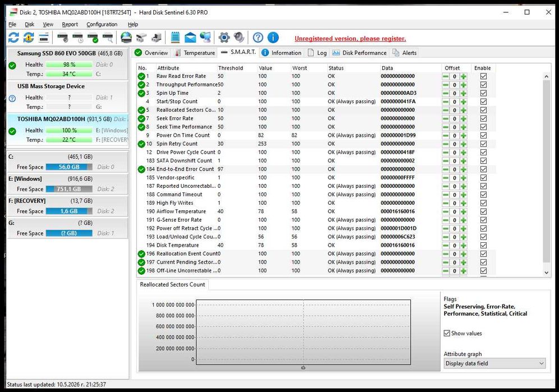
Task: Click the blue envelope e-mail icon
Action: (190, 38)
